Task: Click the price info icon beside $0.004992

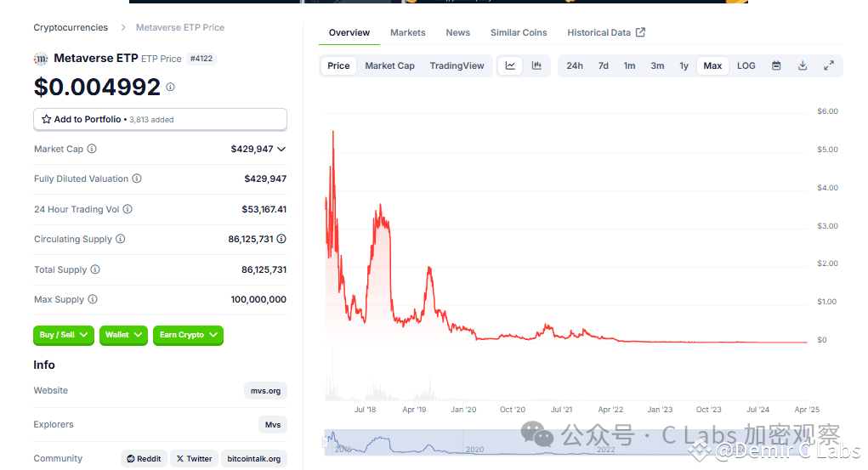Action: pos(171,87)
